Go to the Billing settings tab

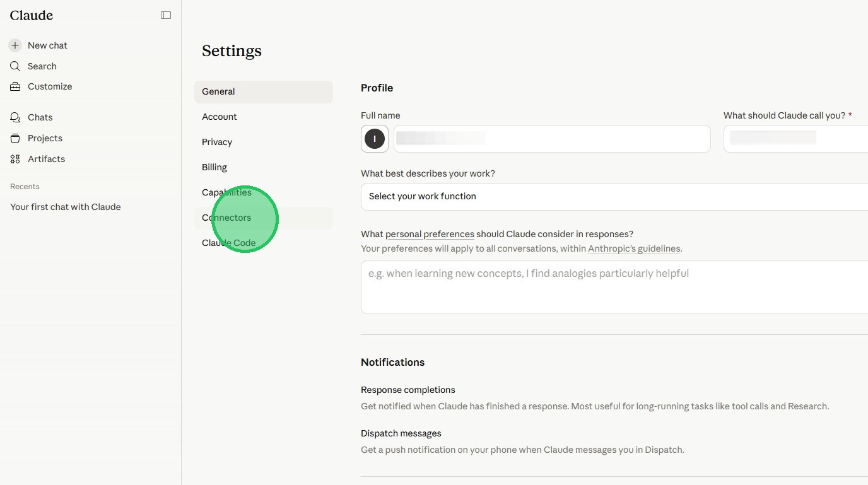pyautogui.click(x=214, y=167)
